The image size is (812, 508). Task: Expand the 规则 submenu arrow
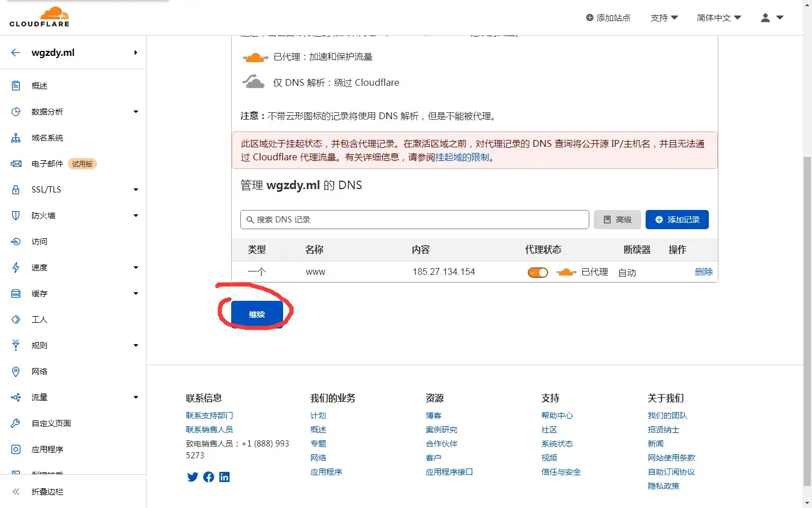[x=135, y=345]
